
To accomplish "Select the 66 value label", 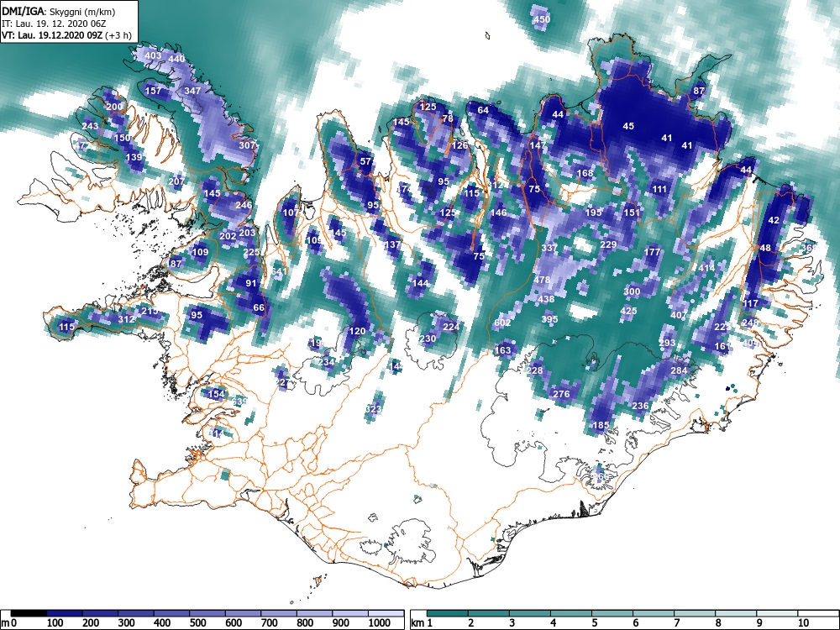I will (259, 307).
